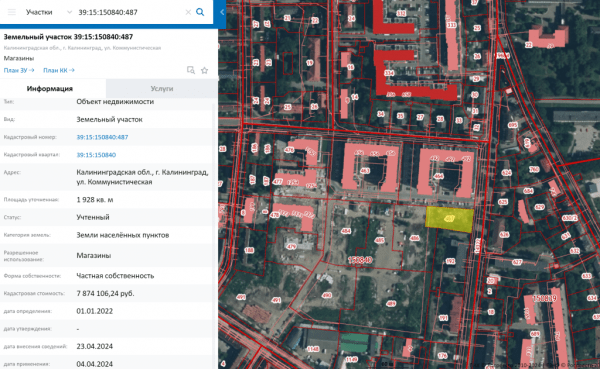
Task: Click parcel label 484 on map
Action: pyautogui.click(x=346, y=231)
